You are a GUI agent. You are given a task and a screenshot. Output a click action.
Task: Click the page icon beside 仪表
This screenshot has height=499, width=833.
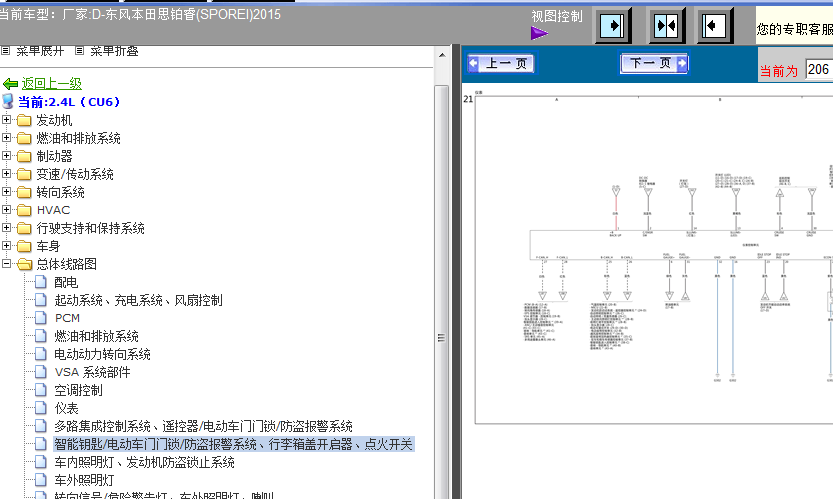click(40, 408)
